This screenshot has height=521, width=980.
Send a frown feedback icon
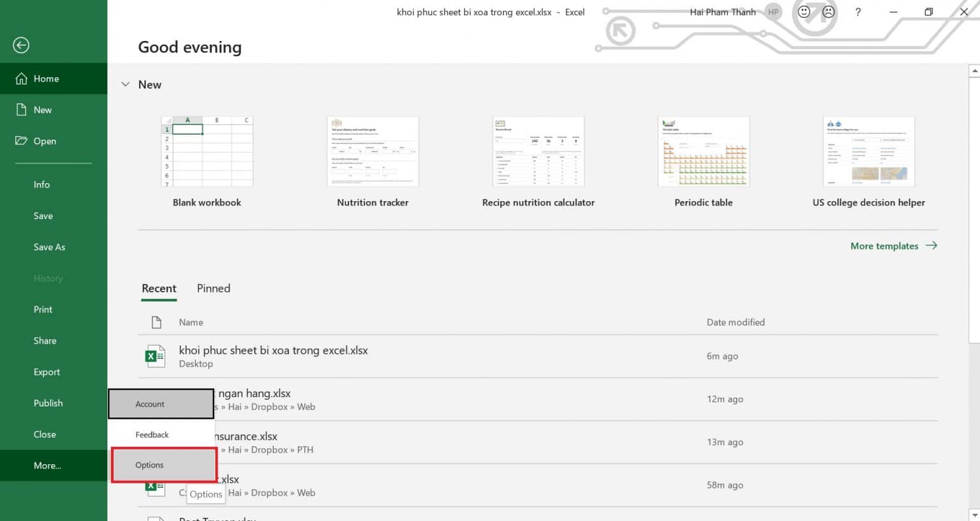coord(828,11)
